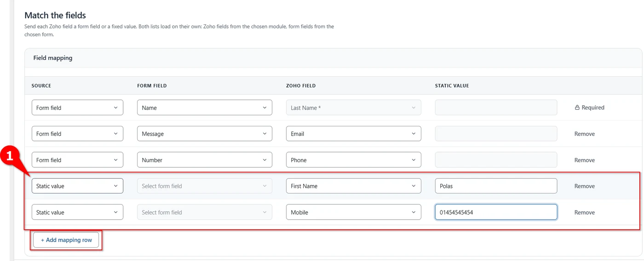
Task: Open the Phone Zoho field dropdown
Action: click(354, 160)
